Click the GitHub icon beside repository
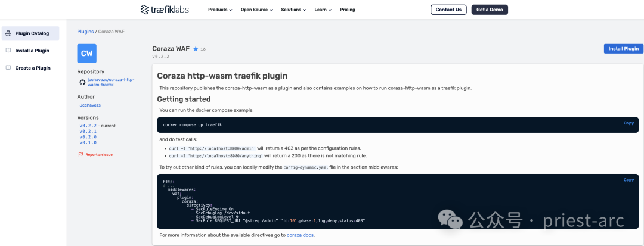 82,82
